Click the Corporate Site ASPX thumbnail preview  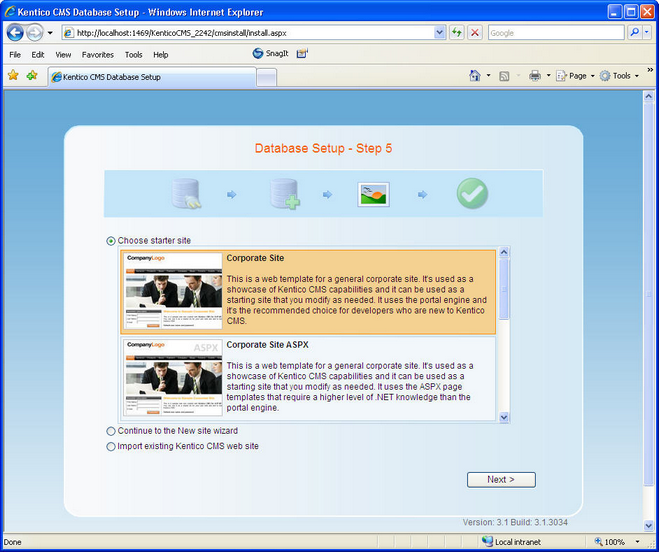(174, 378)
